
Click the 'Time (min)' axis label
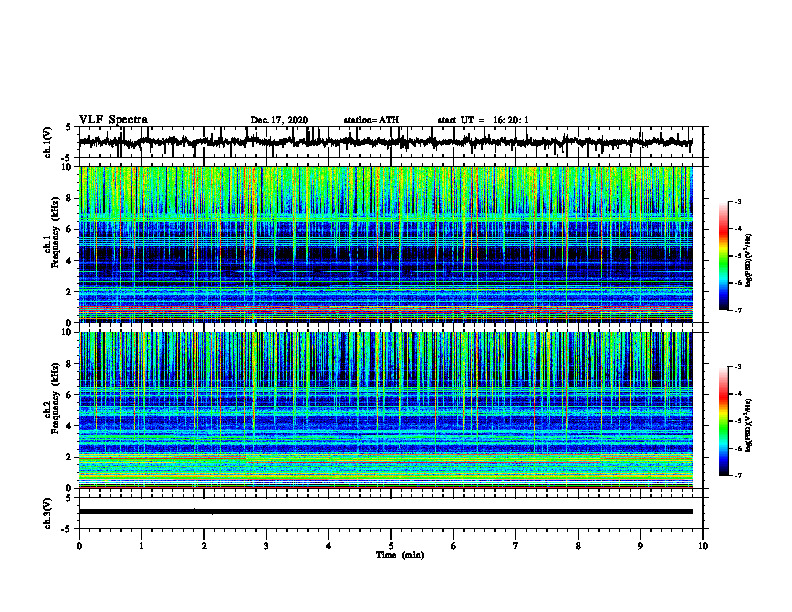coord(400,555)
